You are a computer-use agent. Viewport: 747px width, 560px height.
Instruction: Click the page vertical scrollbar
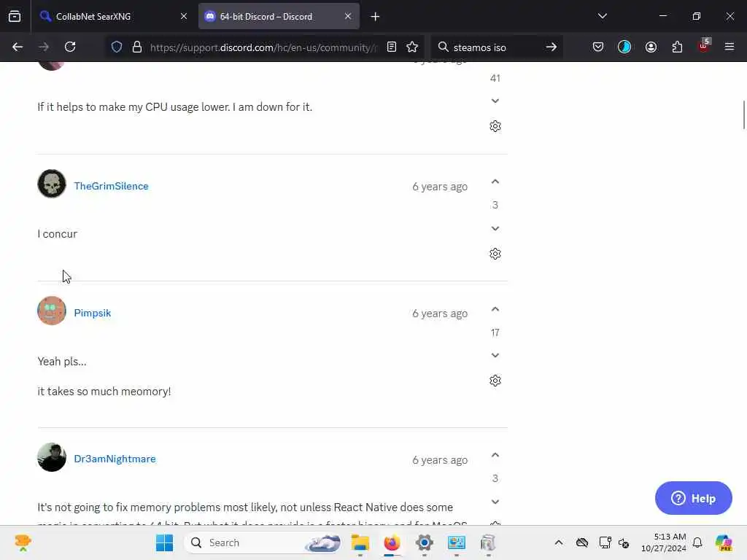pyautogui.click(x=743, y=114)
